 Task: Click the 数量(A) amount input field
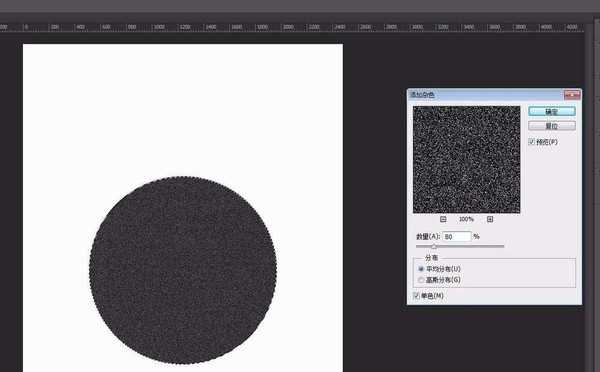tap(457, 237)
